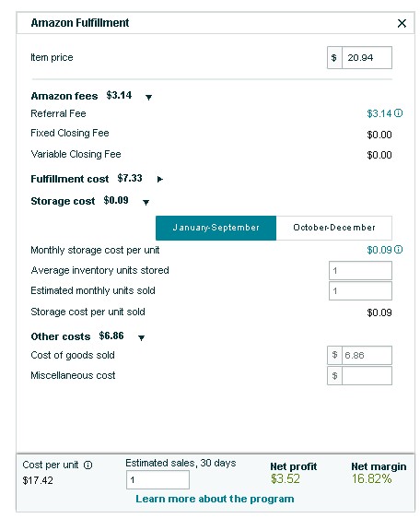Click the info icon next to monthly storage cost
420x530 pixels.
tap(399, 250)
